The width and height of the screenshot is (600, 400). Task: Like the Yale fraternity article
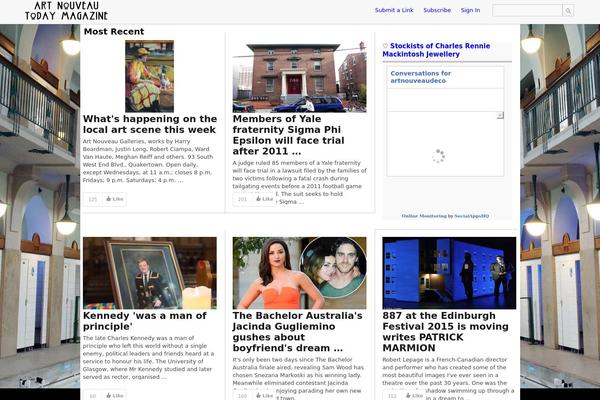[264, 199]
